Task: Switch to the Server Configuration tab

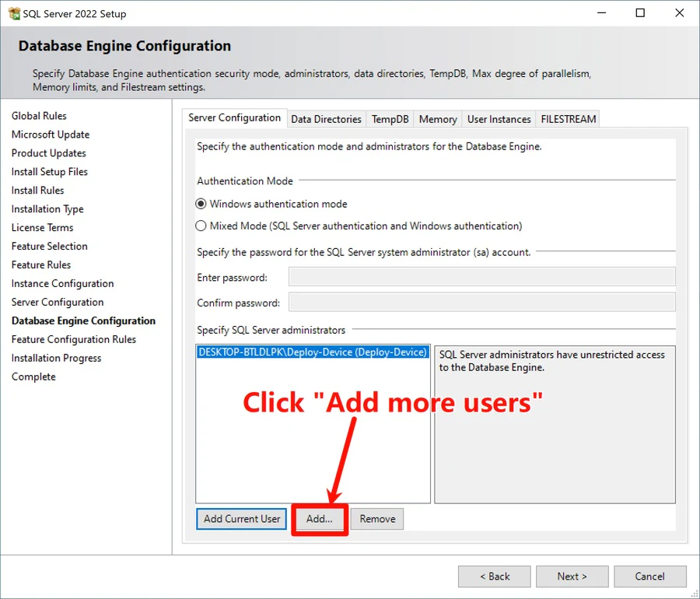Action: coord(234,117)
